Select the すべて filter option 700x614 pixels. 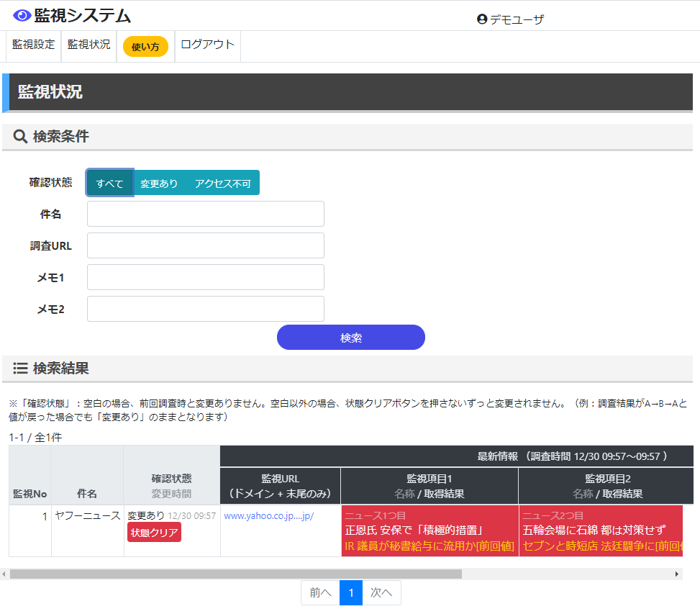click(110, 183)
